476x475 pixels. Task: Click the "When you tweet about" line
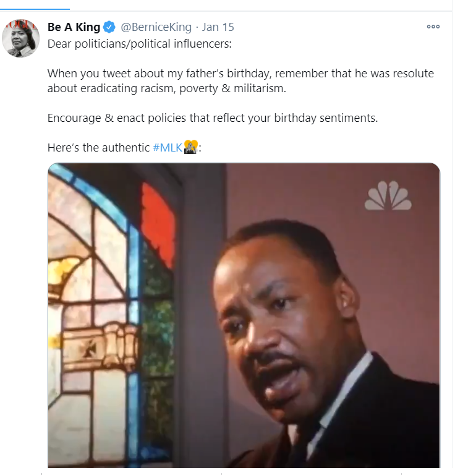tap(240, 74)
